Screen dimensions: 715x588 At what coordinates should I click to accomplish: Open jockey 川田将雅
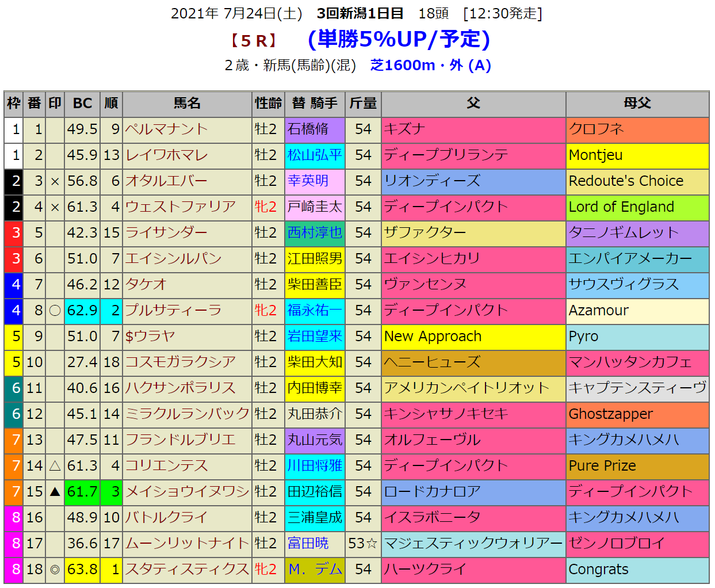[x=315, y=466]
